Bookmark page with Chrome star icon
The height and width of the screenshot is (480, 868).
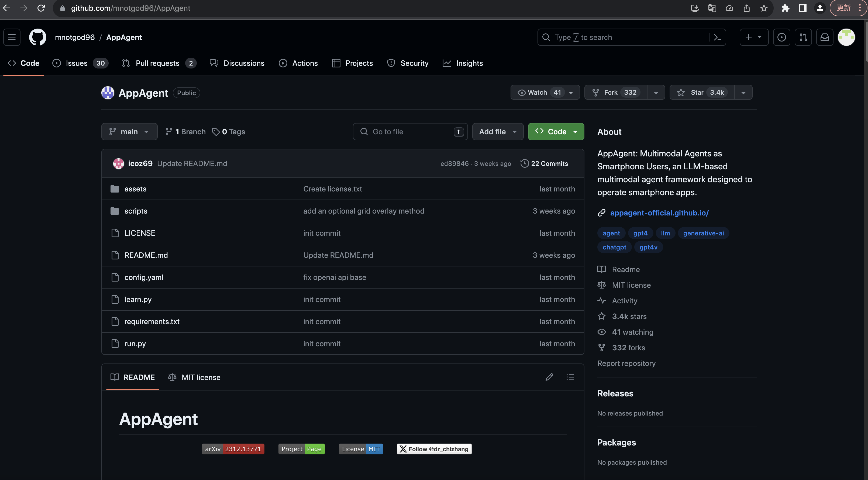pos(764,8)
